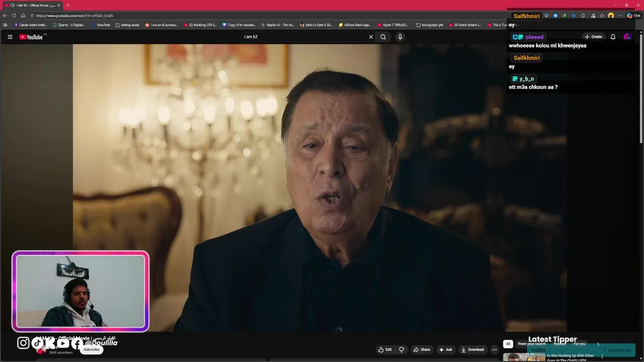Open the '(2) Modding GTA S...' bookmark

click(200, 25)
